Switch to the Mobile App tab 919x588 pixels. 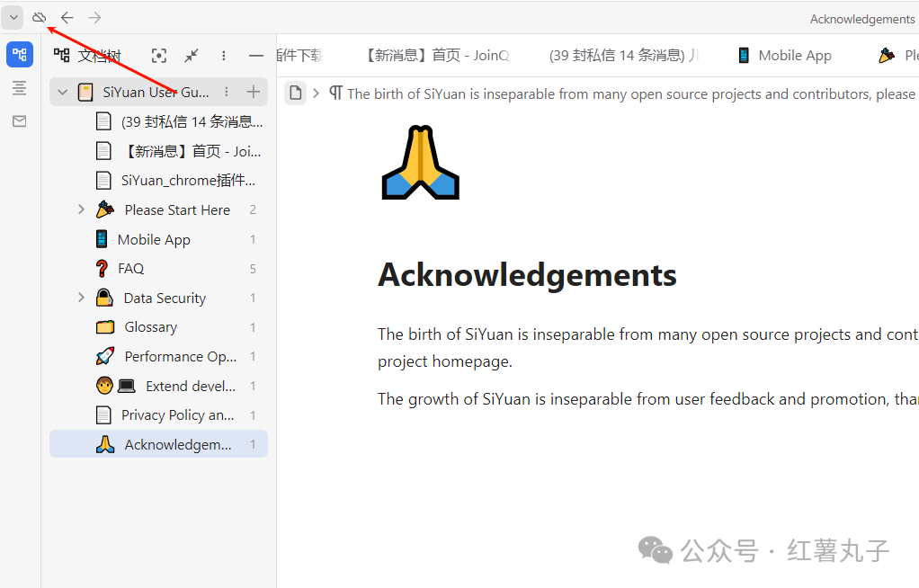coord(784,55)
